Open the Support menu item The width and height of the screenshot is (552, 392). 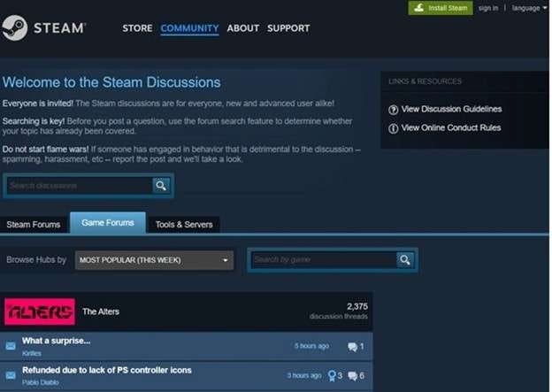[x=288, y=28]
